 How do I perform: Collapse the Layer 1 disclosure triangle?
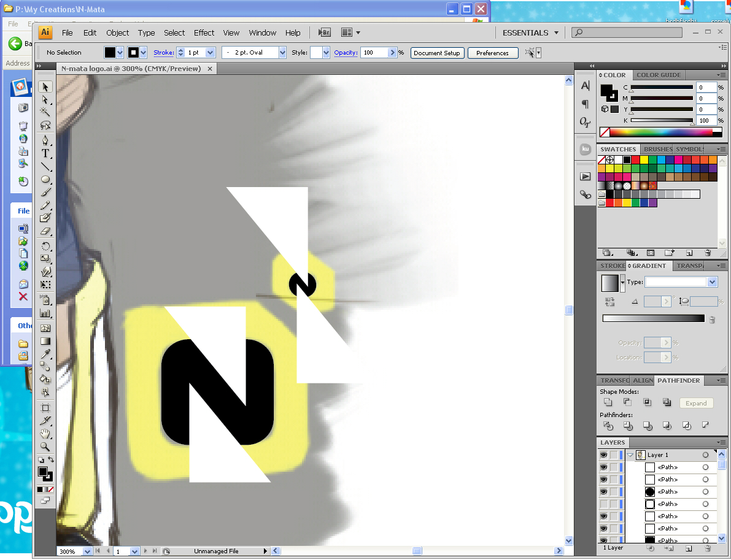click(630, 455)
